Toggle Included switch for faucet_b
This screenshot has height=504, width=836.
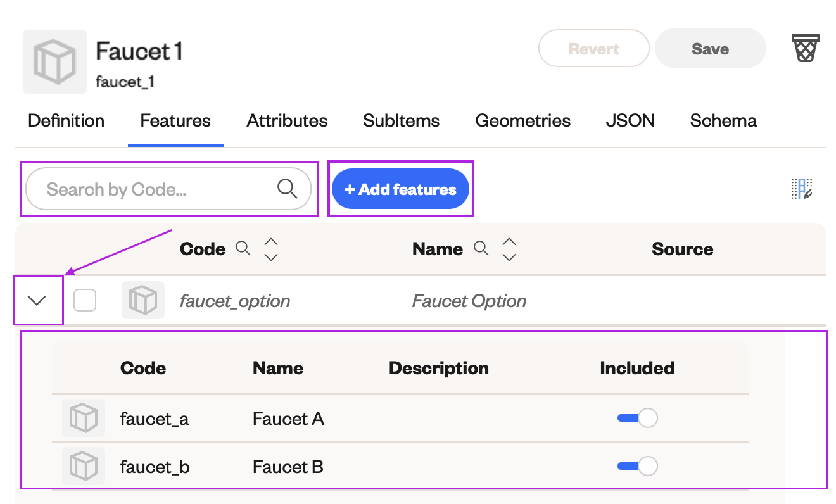tap(637, 467)
